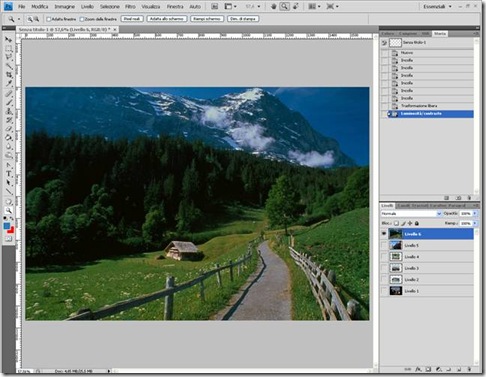Select the Eyedropper tool
This screenshot has width=486, height=377.
[8, 83]
